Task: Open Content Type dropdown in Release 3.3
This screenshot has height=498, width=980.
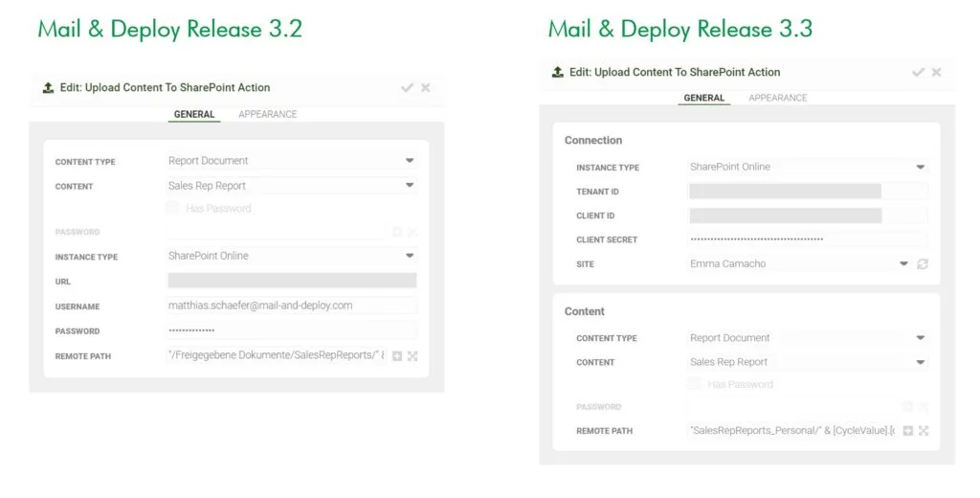Action: (x=808, y=338)
